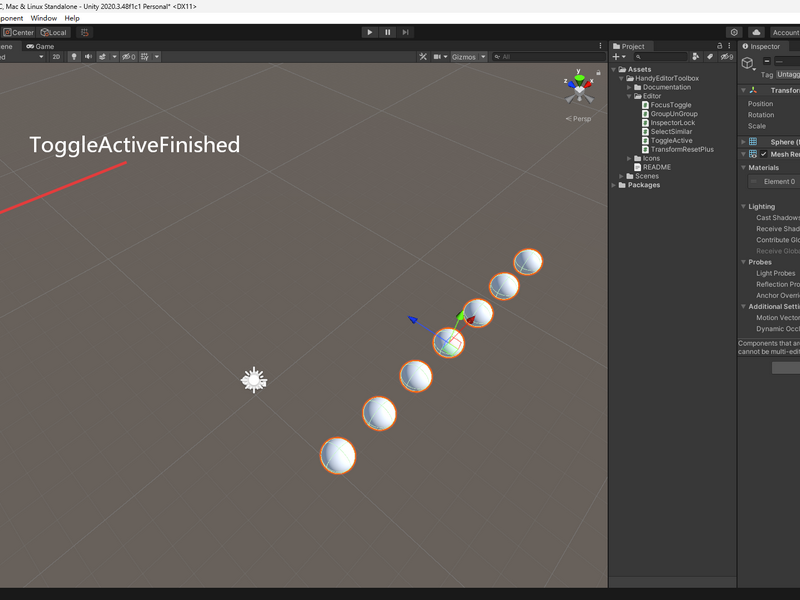The image size is (800, 600).
Task: Toggle scene effects (skybox/fog) icon
Action: click(103, 57)
